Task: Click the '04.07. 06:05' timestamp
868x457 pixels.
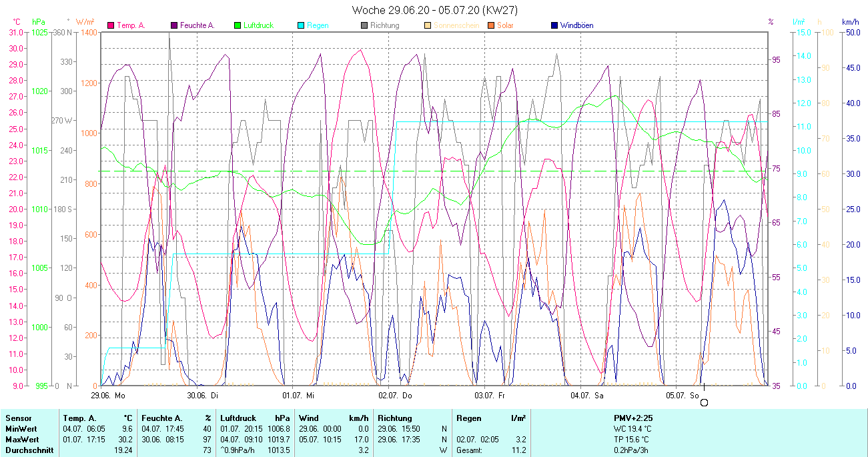Action: pos(84,428)
